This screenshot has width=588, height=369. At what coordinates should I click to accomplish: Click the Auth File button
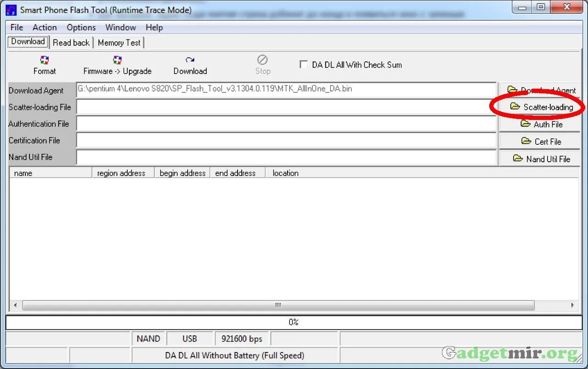(x=540, y=124)
